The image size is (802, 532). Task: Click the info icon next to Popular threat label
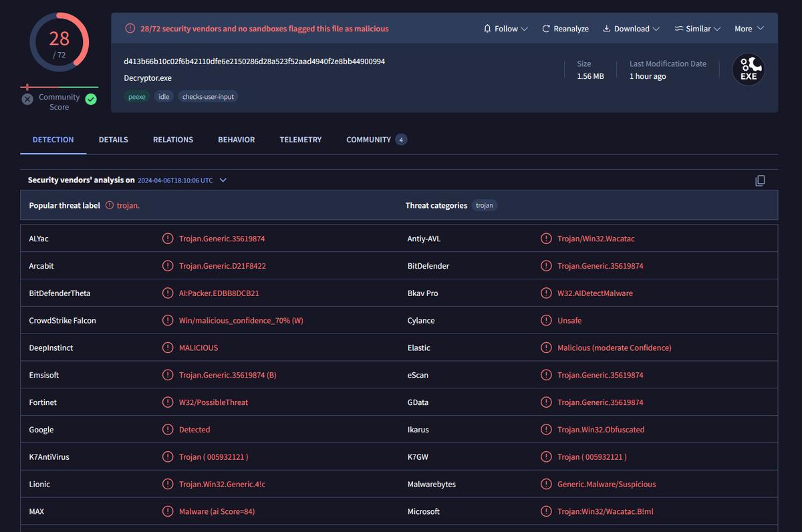pyautogui.click(x=110, y=206)
